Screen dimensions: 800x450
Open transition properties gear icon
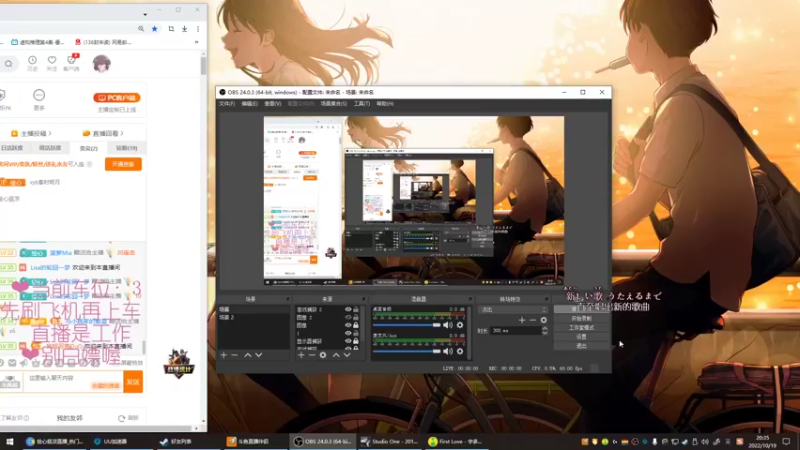(x=543, y=320)
